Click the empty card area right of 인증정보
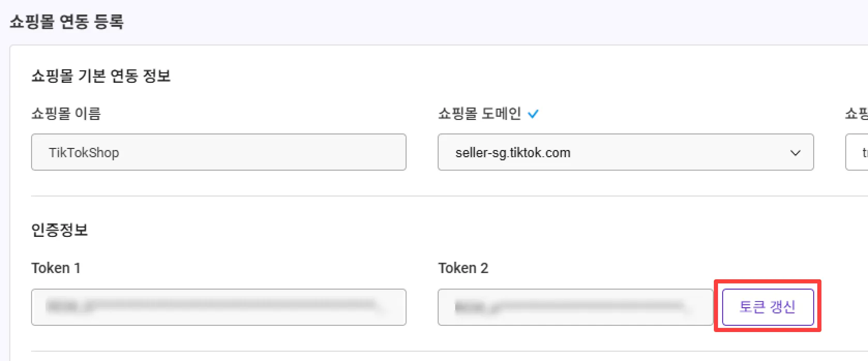This screenshot has height=361, width=868. (466, 230)
